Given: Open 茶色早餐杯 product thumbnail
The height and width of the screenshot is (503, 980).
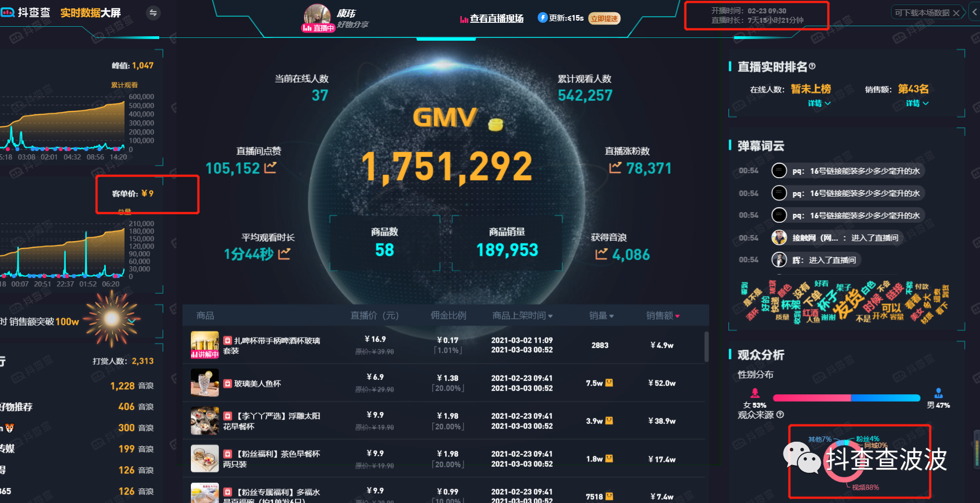Looking at the screenshot, I should pyautogui.click(x=205, y=458).
